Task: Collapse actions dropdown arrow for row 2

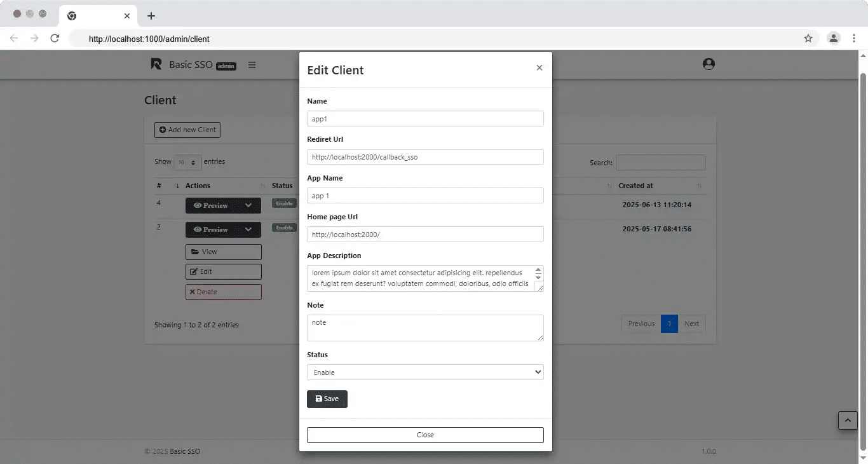Action: (x=248, y=229)
